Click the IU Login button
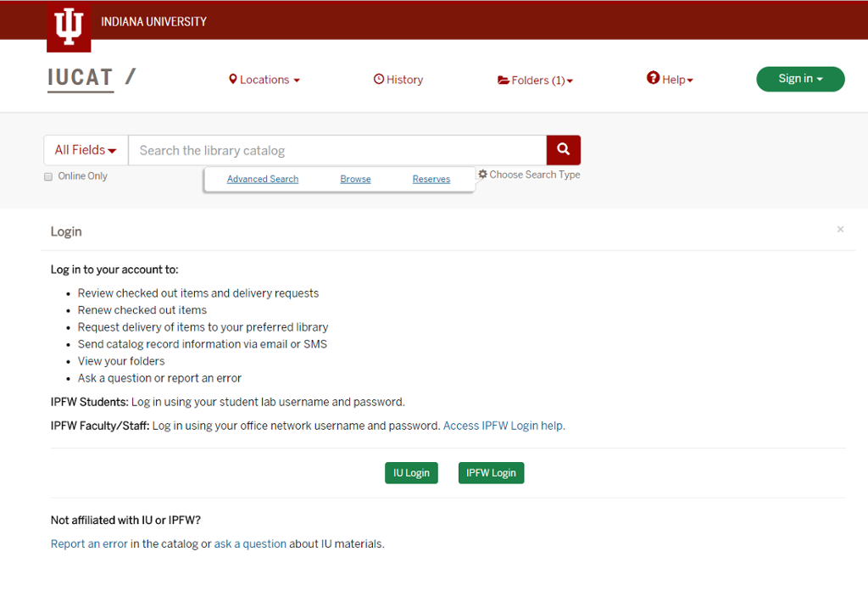 411,472
